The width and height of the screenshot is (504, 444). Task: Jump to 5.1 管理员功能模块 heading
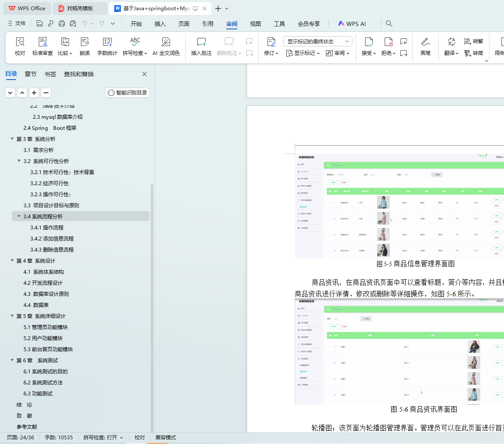[x=46, y=327]
